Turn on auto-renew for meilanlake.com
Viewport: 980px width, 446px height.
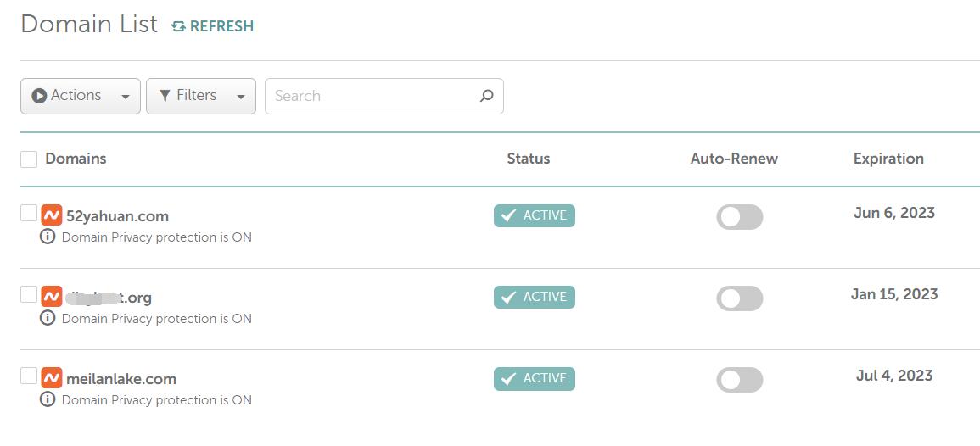pyautogui.click(x=739, y=380)
